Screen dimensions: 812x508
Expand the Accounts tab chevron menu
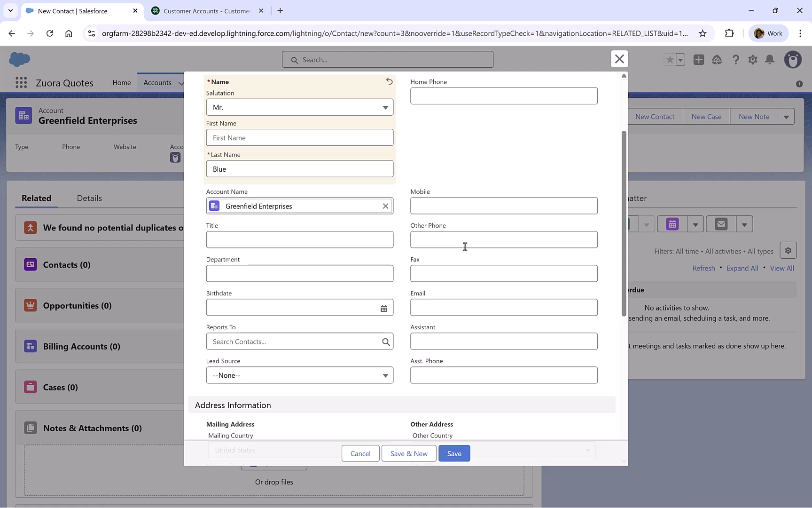(182, 83)
